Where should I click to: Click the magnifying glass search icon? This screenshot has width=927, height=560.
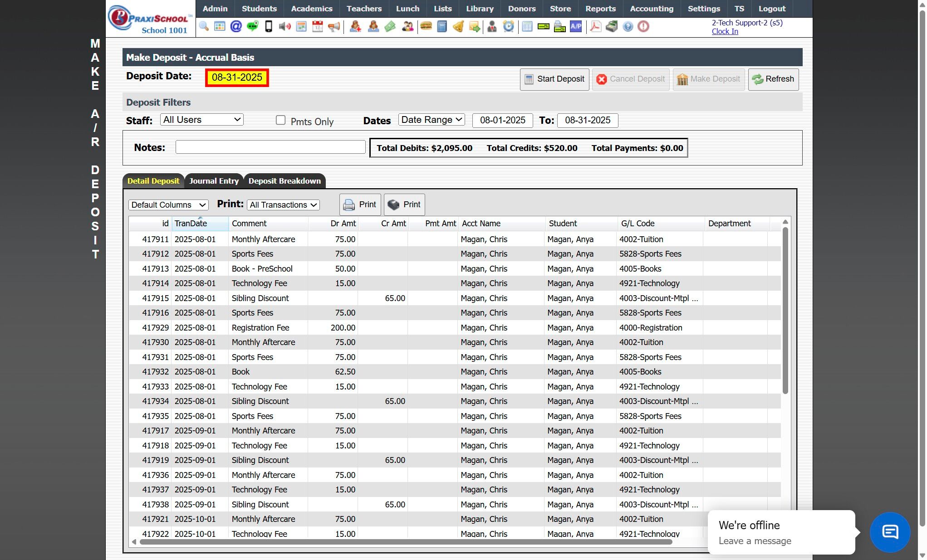point(204,27)
